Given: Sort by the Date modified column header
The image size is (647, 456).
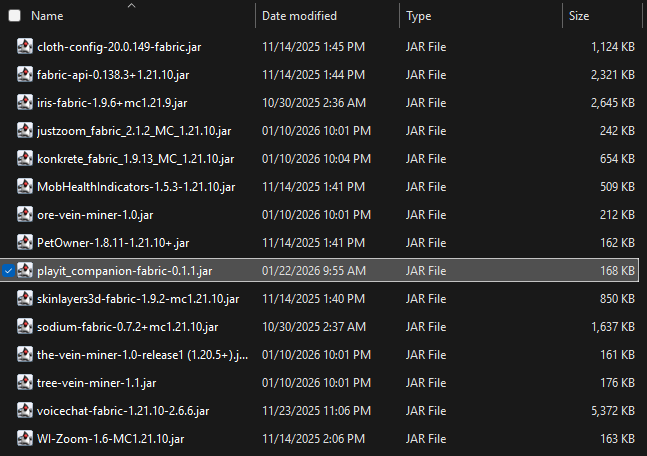Looking at the screenshot, I should click(x=299, y=16).
